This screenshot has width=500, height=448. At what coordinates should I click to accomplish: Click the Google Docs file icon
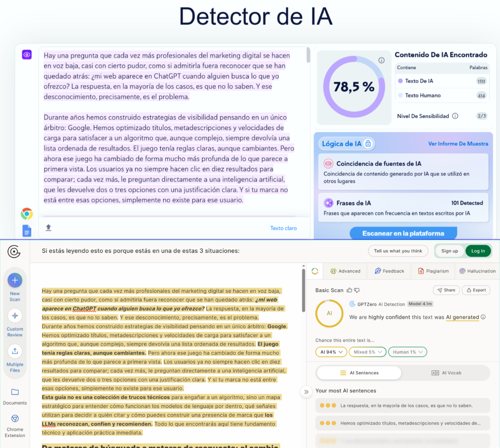[27, 231]
